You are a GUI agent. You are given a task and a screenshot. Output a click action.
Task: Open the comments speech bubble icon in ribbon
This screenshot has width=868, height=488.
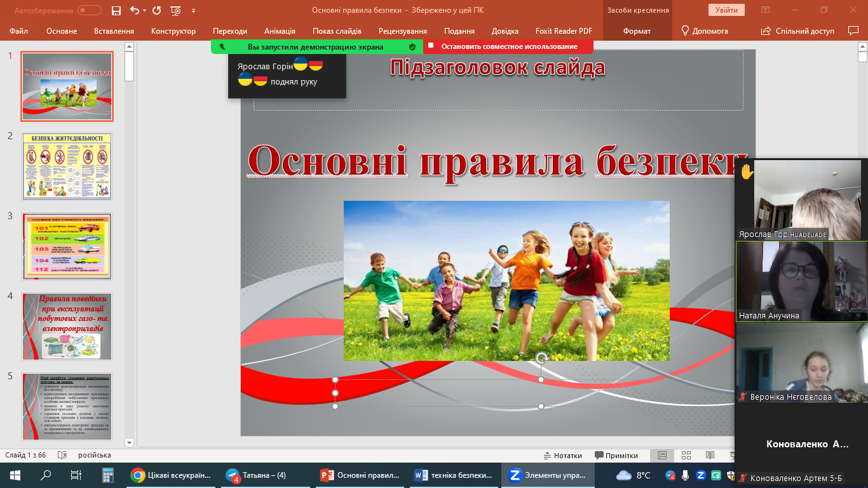853,30
